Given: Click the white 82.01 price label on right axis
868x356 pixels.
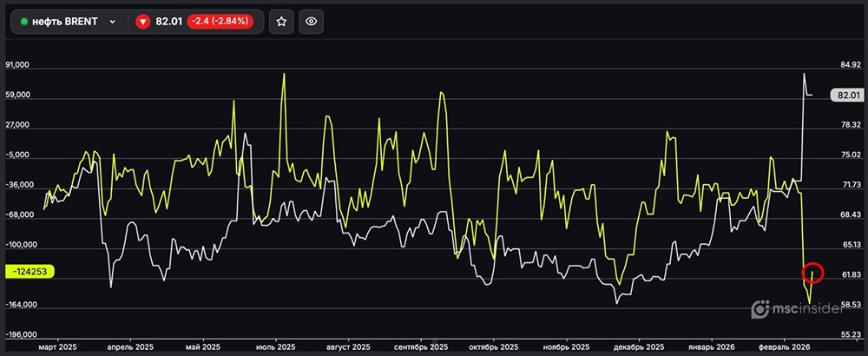Looking at the screenshot, I should 847,96.
